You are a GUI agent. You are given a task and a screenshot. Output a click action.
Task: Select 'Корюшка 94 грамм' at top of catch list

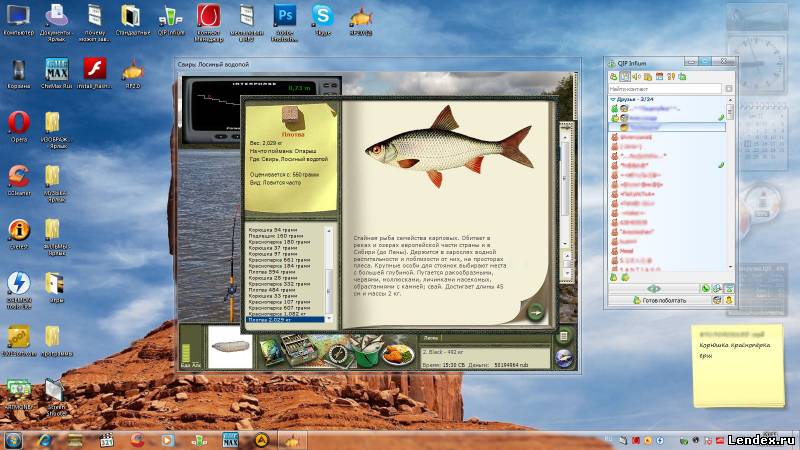[272, 230]
